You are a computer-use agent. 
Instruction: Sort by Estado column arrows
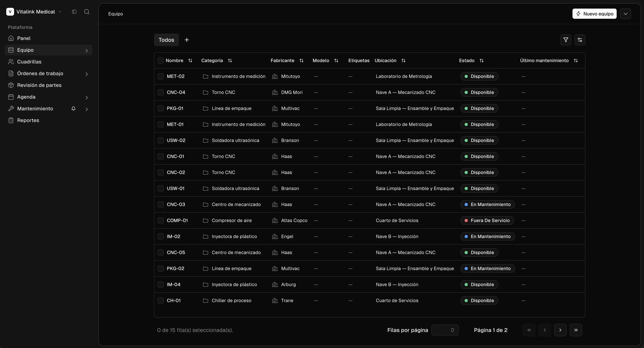coord(481,61)
